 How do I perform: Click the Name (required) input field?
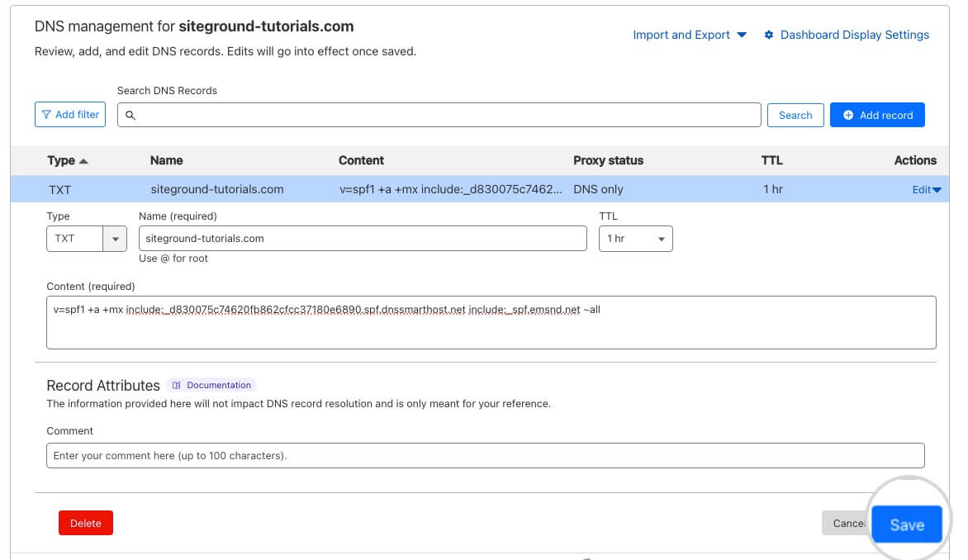[363, 239]
